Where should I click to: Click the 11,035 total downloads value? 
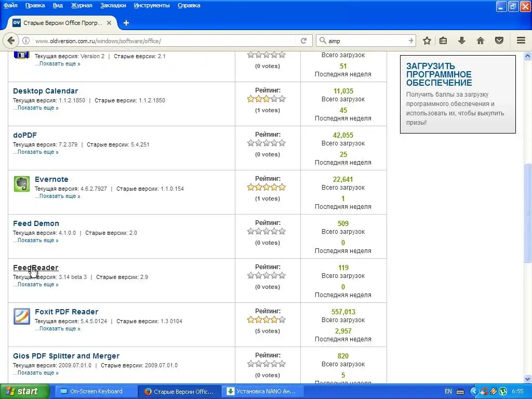(x=343, y=91)
